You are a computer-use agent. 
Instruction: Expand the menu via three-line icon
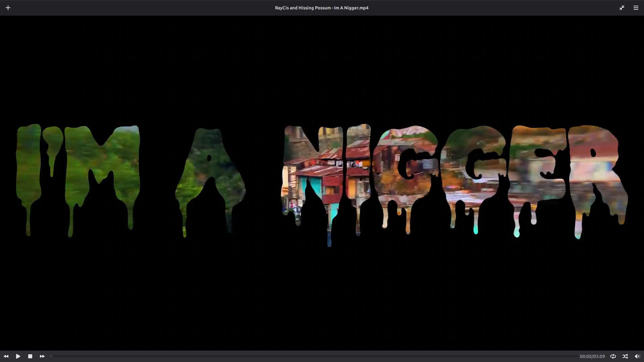pyautogui.click(x=636, y=8)
